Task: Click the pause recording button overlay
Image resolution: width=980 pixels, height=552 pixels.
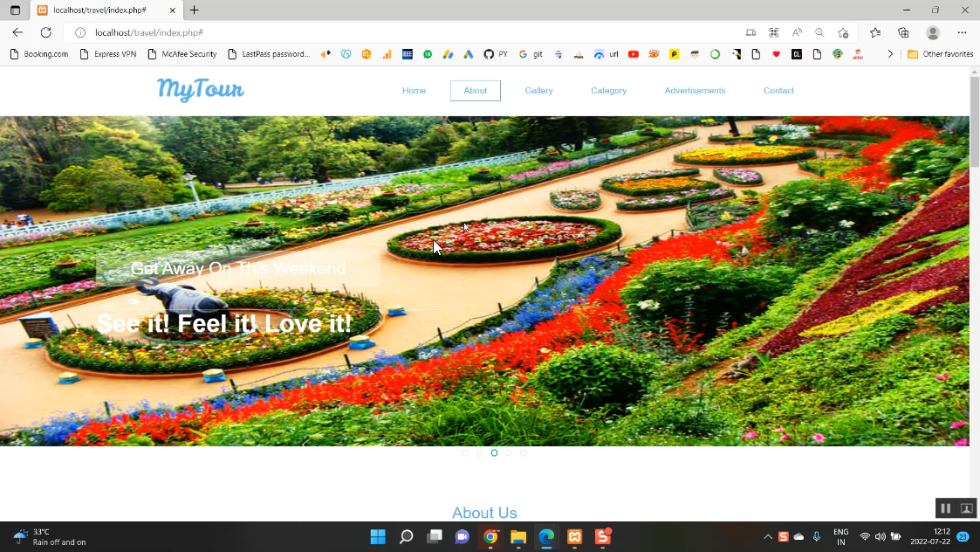Action: (945, 508)
